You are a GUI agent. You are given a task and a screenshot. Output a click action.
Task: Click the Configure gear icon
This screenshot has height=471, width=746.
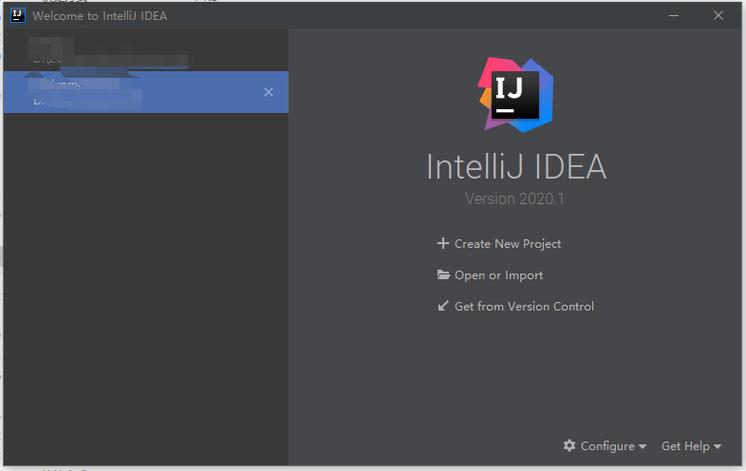tap(569, 445)
